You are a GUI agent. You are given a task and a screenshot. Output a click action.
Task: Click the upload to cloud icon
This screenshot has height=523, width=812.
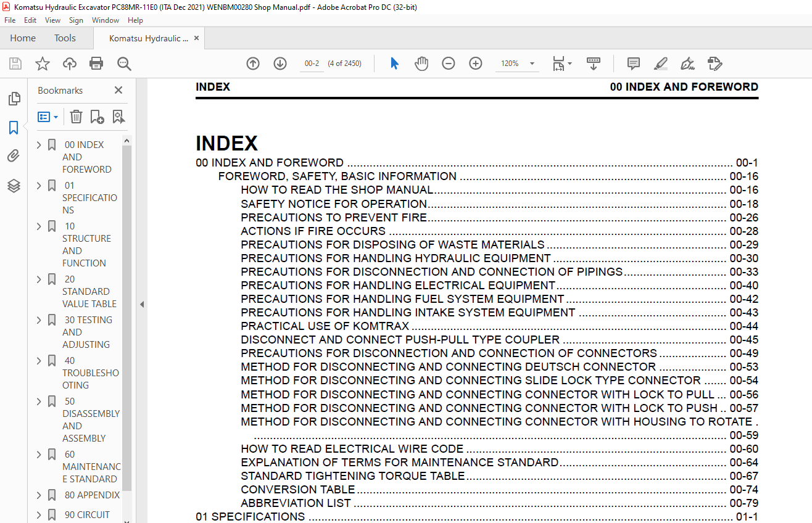pos(70,64)
